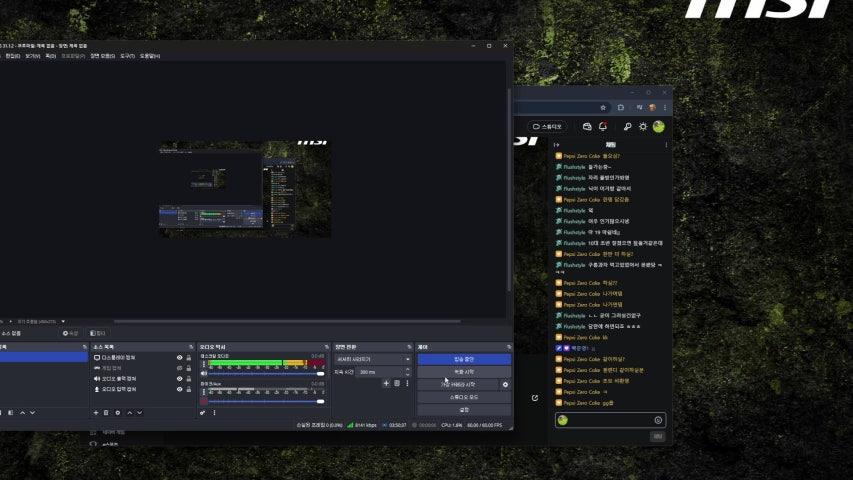Toggle visibility of 오디오 입력 캡쳐 source
Viewport: 853px width, 480px height.
pos(180,389)
